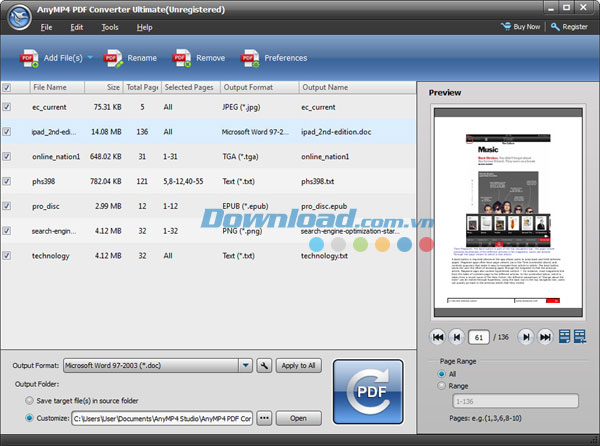This screenshot has height=446, width=600.
Task: Open the Edit menu
Action: (77, 27)
